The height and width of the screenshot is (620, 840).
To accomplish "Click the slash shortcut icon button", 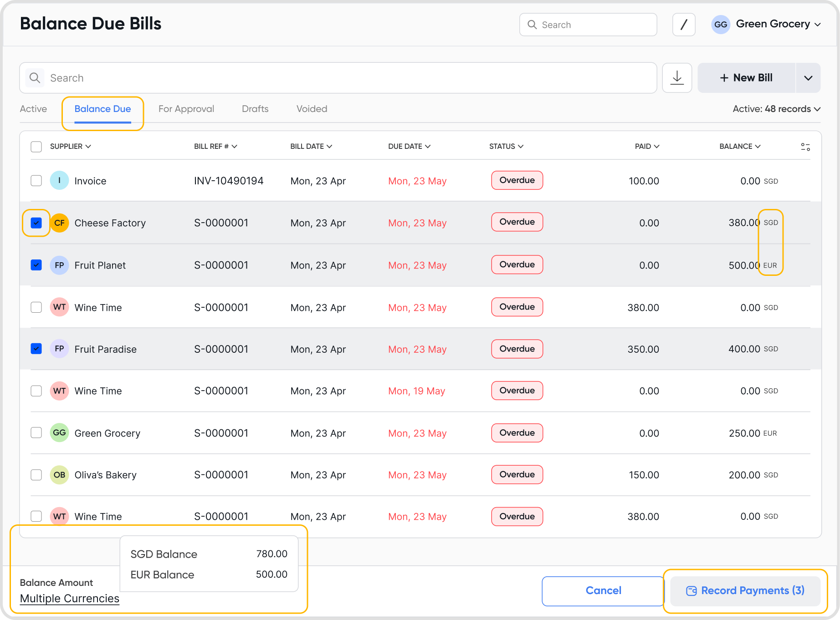I will [683, 25].
